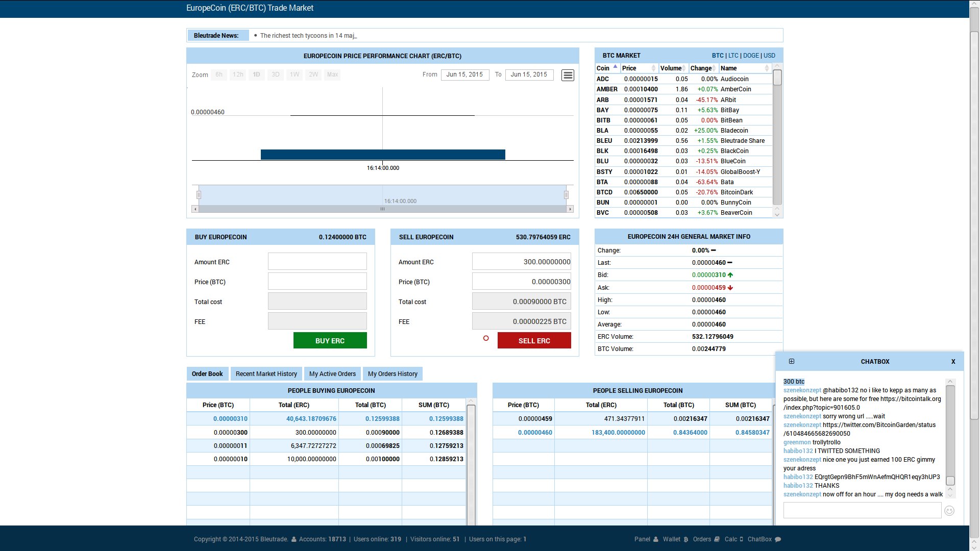Sort BTC market by Name column
980x551 pixels.
tap(745, 68)
